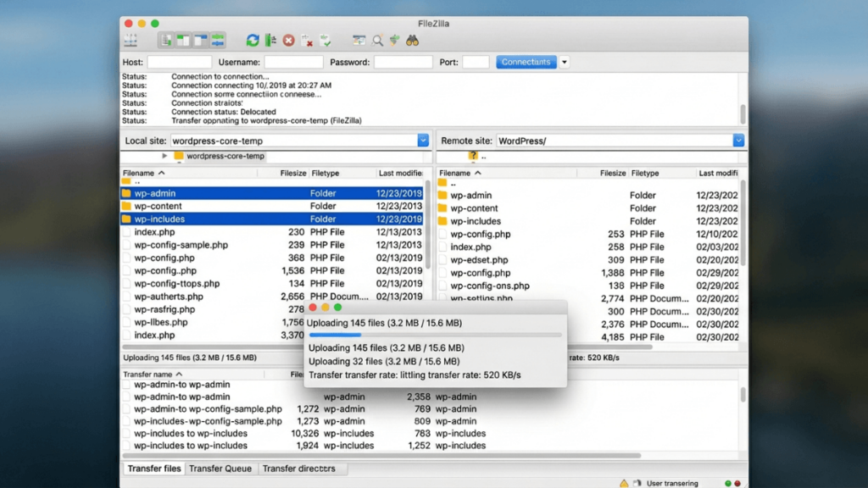Click the synchronized browsing toolbar icon
Screen dimensions: 868x488
coord(394,41)
